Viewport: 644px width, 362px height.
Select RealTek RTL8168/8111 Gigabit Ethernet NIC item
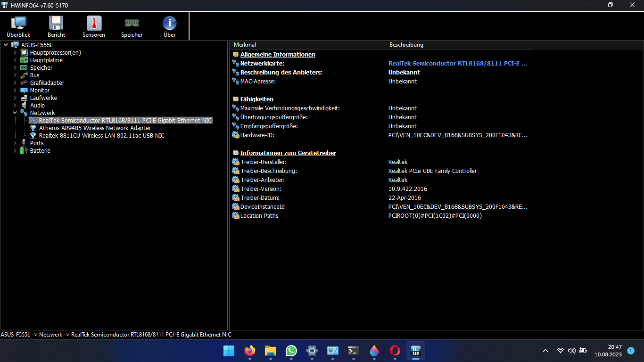[125, 120]
